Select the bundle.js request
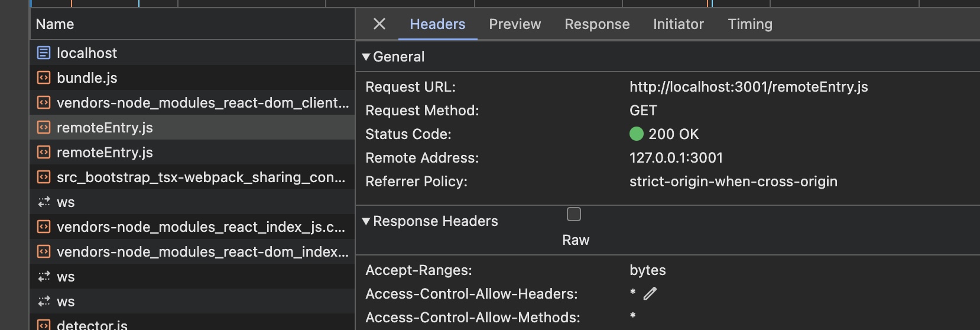Image resolution: width=980 pixels, height=330 pixels. coord(192,77)
